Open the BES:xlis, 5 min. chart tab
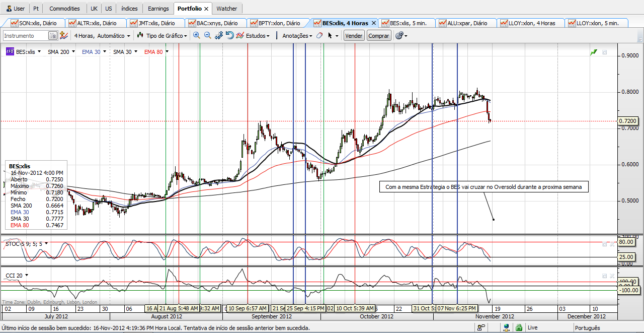Screen dimensions: 644x333 pyautogui.click(x=406, y=23)
